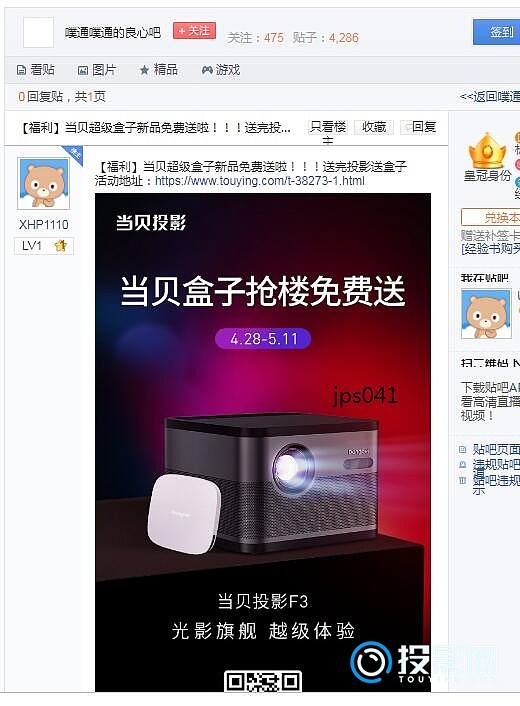Open the 精品 star tab
520x706 pixels.
click(x=159, y=70)
